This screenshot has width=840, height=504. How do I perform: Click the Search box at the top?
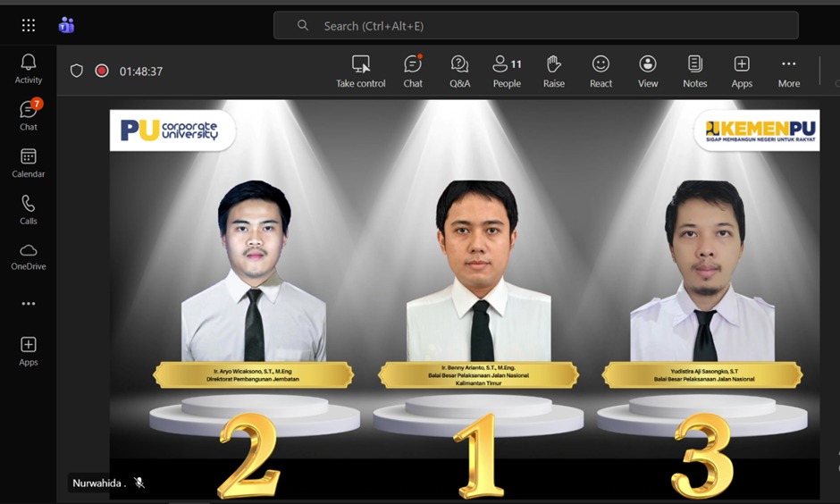tap(536, 26)
